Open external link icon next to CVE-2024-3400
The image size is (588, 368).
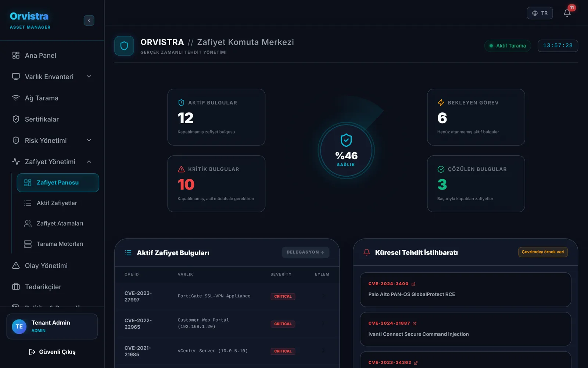[x=413, y=284]
